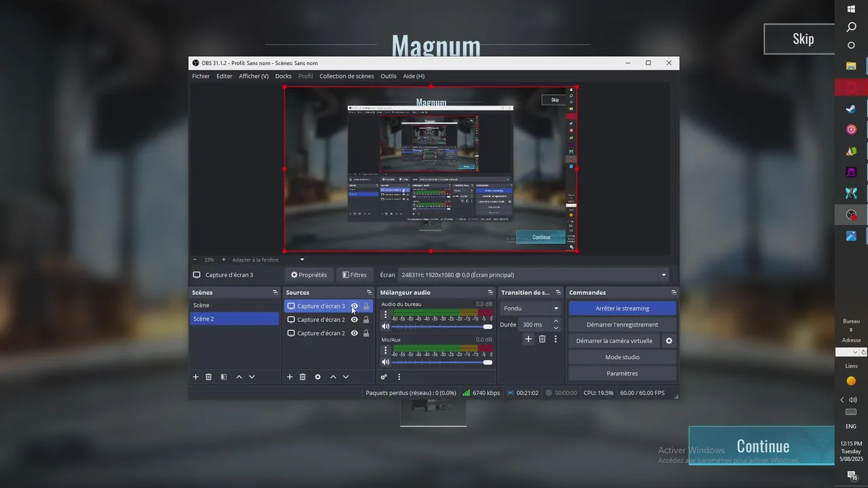Open Écran display selection dropdown

pyautogui.click(x=534, y=275)
